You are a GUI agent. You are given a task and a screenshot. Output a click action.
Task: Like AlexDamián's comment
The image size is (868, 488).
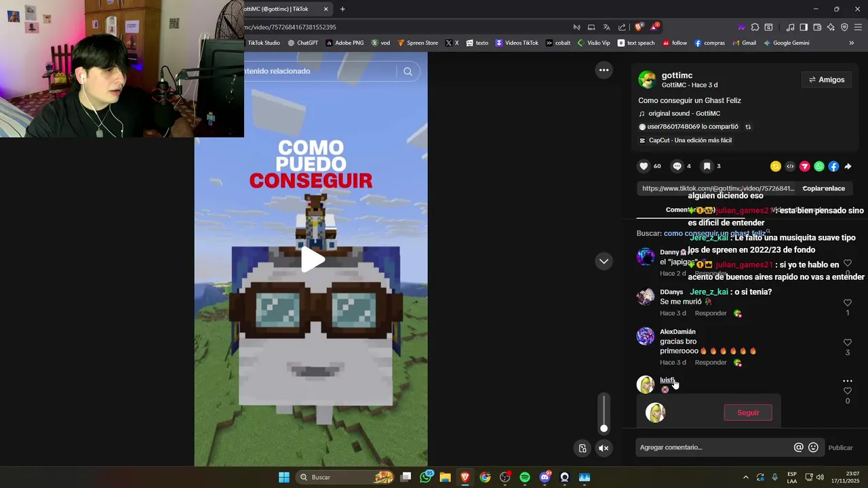click(847, 342)
